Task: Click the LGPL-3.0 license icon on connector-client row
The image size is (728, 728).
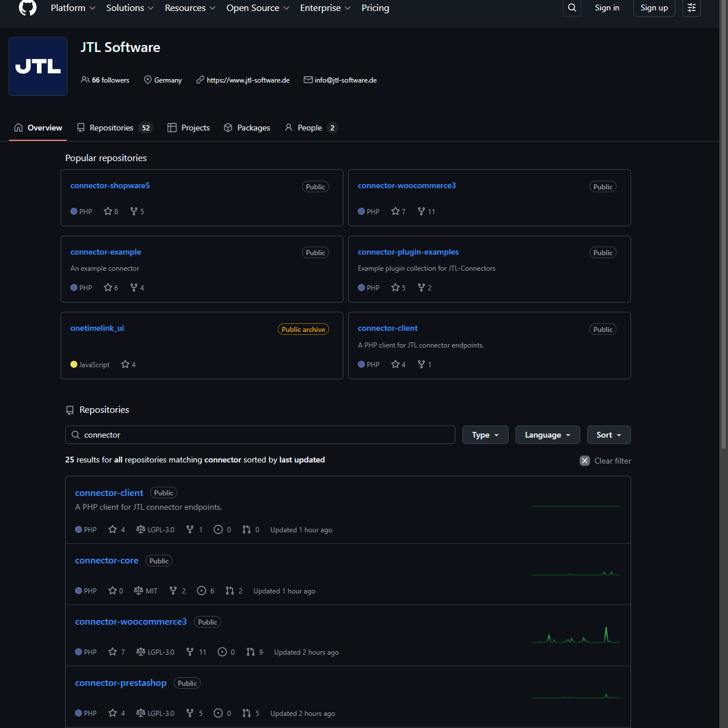Action: tap(140, 529)
